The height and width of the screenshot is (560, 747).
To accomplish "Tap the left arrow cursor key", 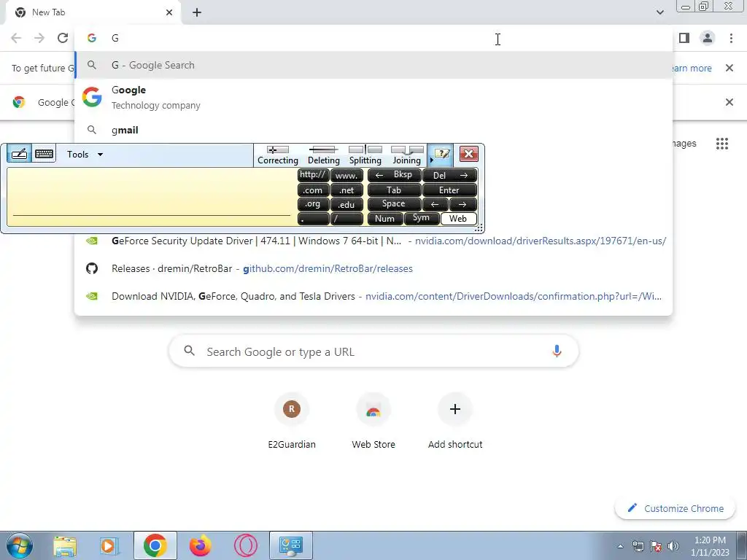I will 435,204.
